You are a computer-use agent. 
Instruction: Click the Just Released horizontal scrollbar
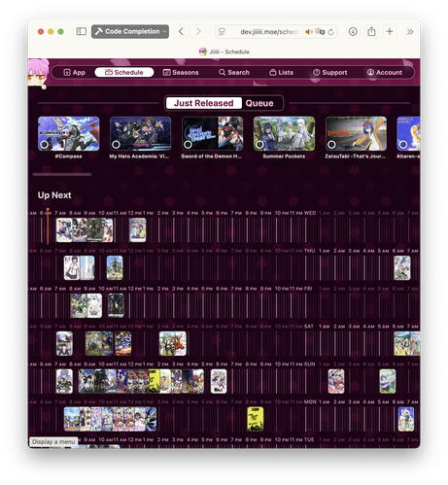(x=62, y=174)
